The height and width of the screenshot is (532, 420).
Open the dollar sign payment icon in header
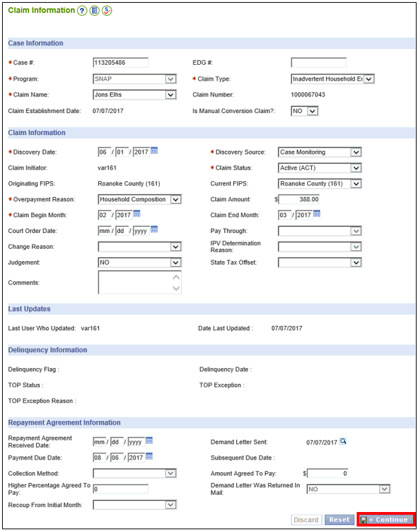(107, 11)
